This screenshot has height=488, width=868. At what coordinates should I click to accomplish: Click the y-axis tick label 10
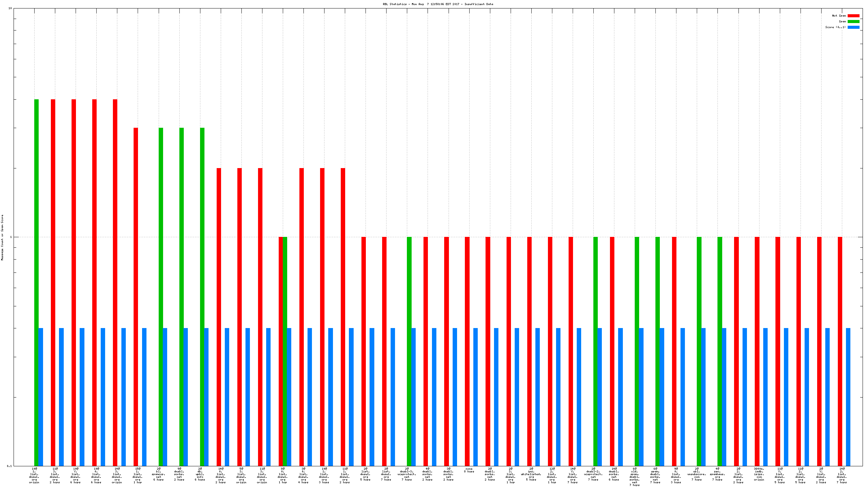tap(10, 8)
